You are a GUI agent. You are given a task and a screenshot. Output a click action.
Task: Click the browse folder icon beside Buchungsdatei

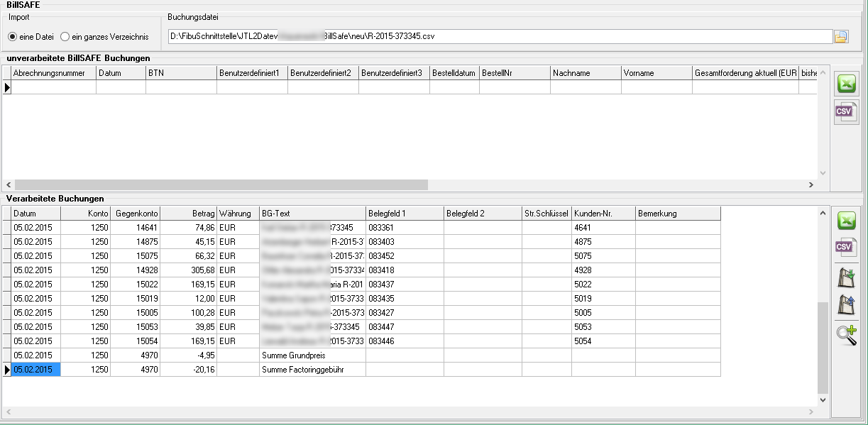click(841, 37)
